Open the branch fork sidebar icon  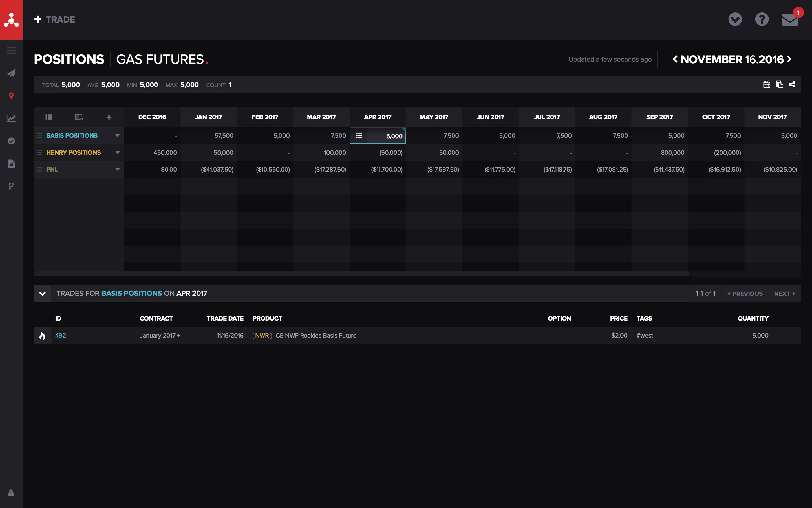pos(11,186)
